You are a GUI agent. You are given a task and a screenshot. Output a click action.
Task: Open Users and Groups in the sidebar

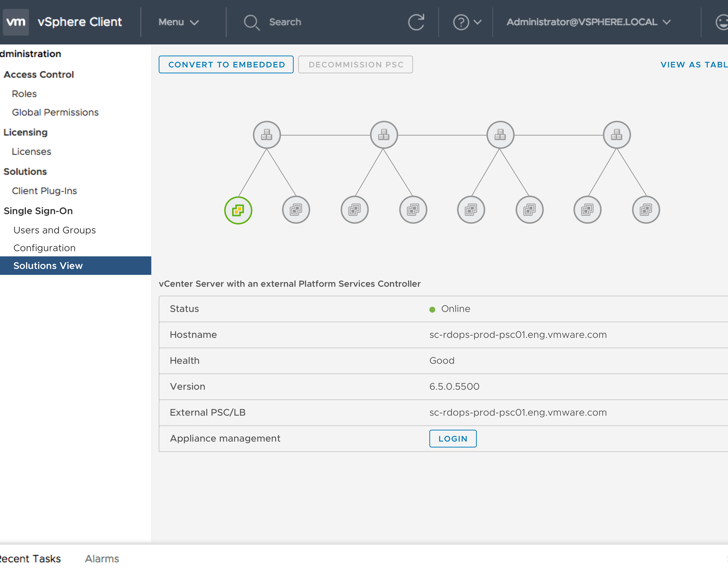point(54,230)
